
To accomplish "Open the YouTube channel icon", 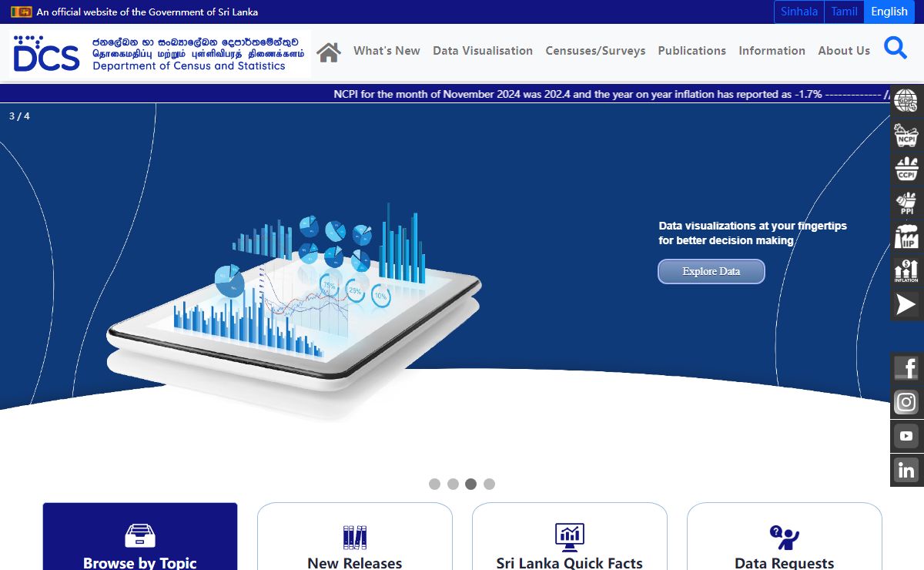I will [x=907, y=436].
